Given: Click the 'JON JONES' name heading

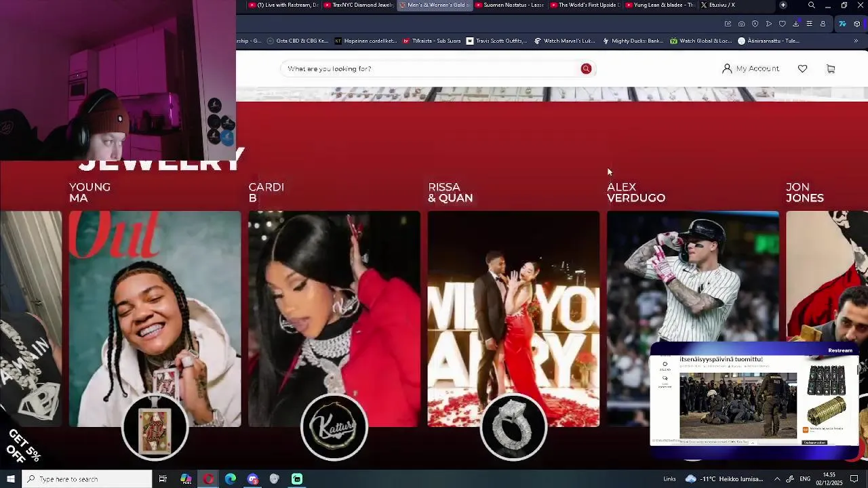Looking at the screenshot, I should (x=805, y=192).
